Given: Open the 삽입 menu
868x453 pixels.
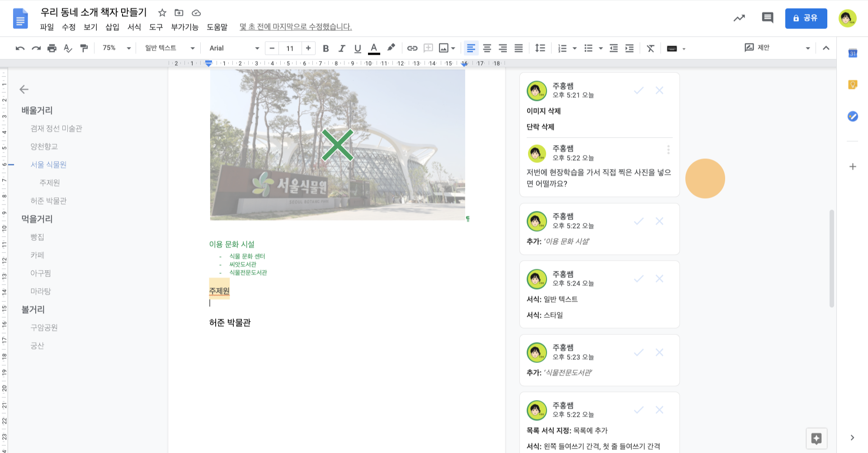Looking at the screenshot, I should pyautogui.click(x=112, y=27).
